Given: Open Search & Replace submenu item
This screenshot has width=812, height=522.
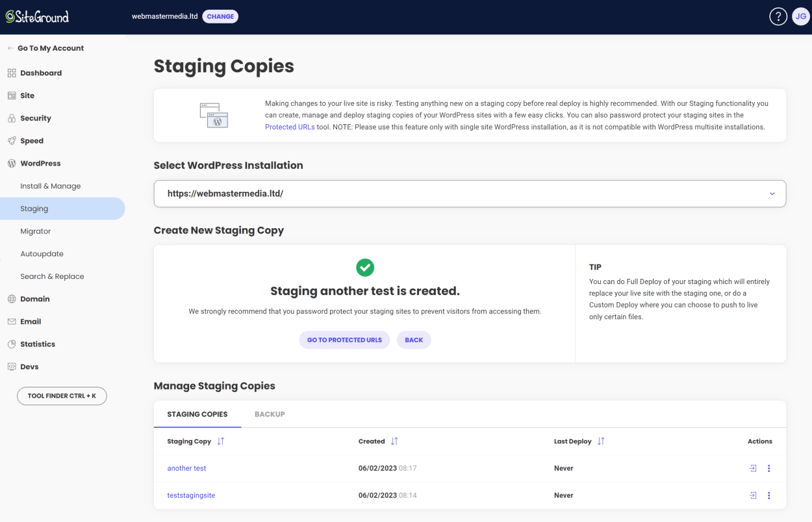Looking at the screenshot, I should point(52,276).
